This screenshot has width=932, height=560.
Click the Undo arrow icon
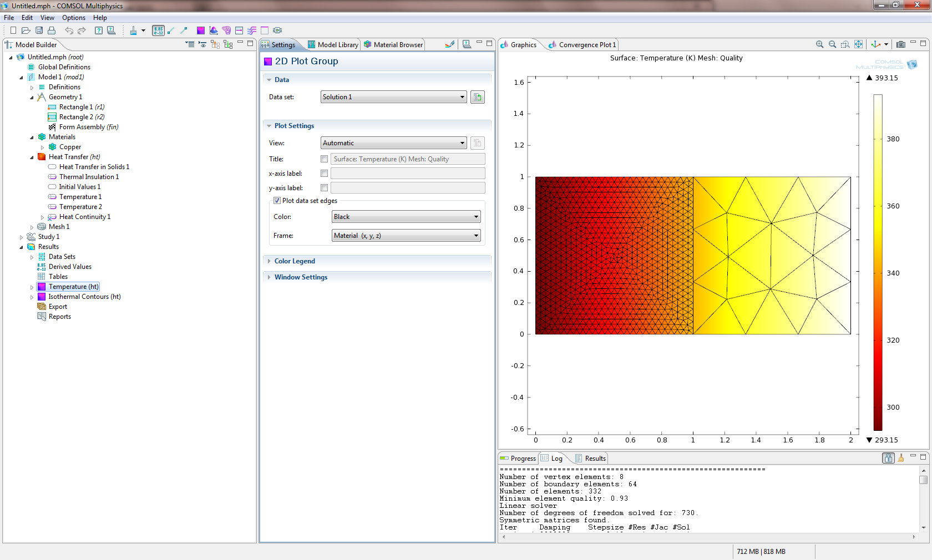click(x=69, y=30)
